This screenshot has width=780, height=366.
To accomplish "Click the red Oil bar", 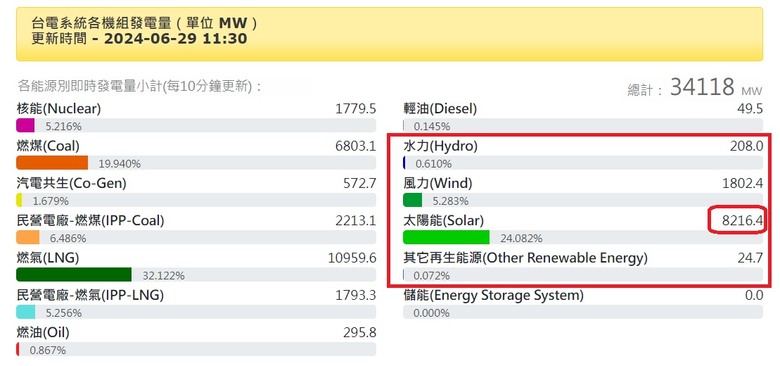I will pyautogui.click(x=18, y=349).
